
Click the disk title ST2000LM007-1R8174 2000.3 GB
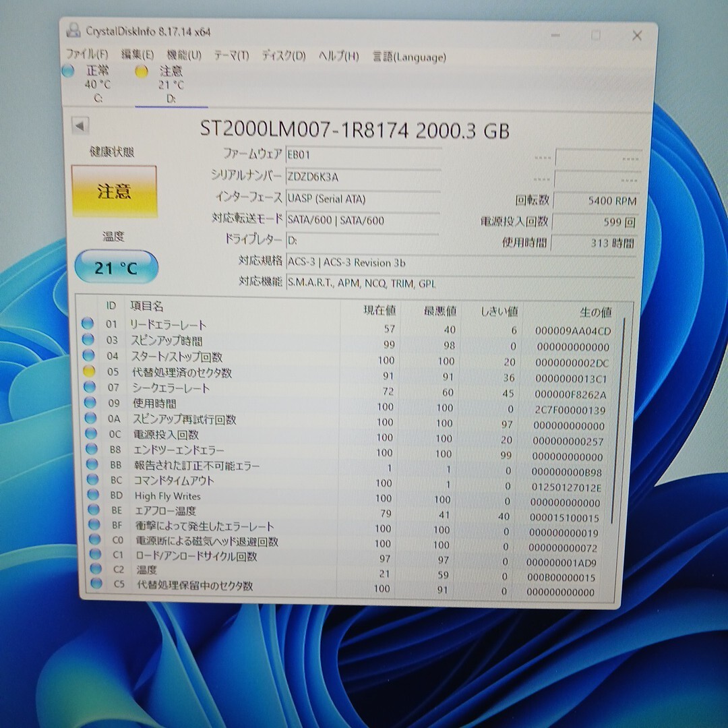pos(355,129)
